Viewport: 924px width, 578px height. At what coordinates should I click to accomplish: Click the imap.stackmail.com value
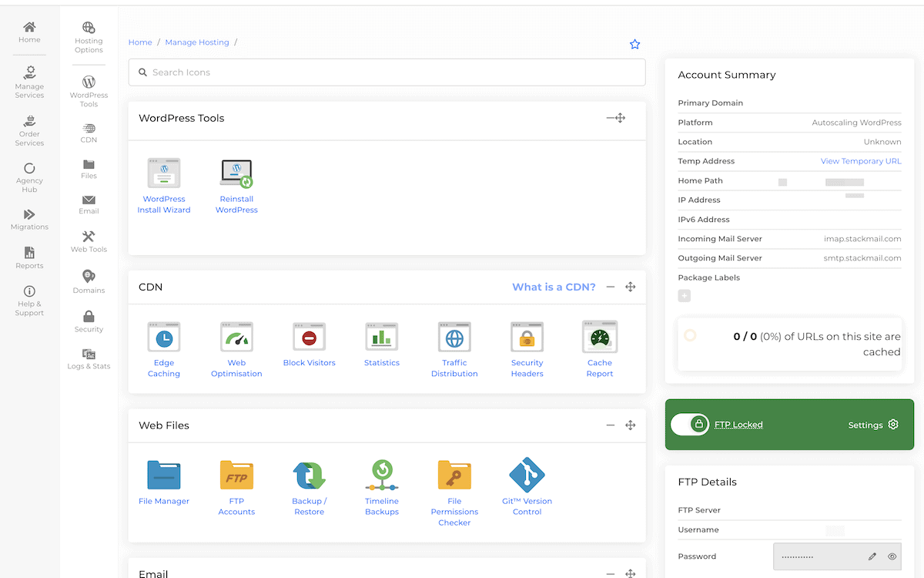click(862, 239)
